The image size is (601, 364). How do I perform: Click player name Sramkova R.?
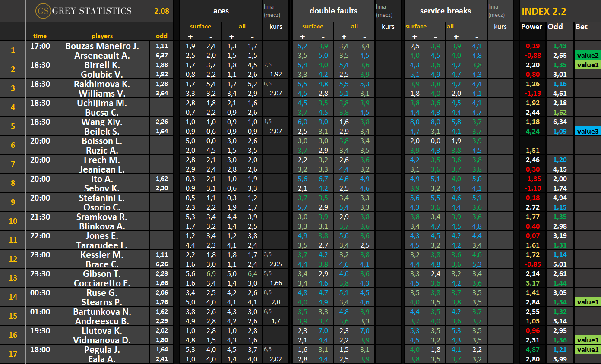point(102,217)
